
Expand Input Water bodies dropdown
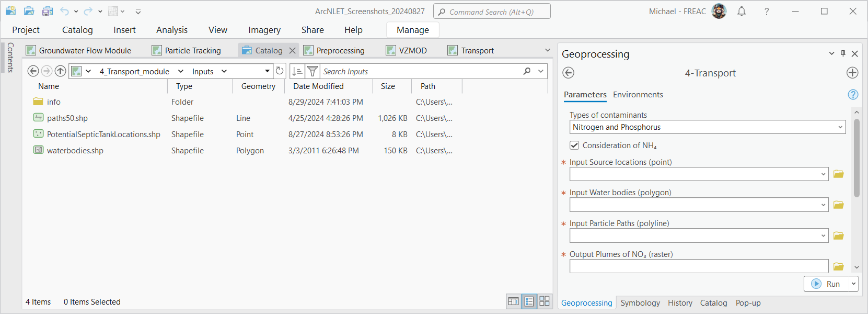point(824,205)
